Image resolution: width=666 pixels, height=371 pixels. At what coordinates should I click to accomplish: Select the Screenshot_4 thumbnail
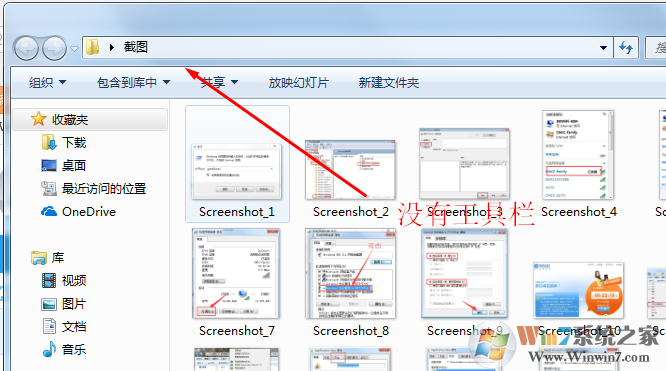[x=578, y=155]
